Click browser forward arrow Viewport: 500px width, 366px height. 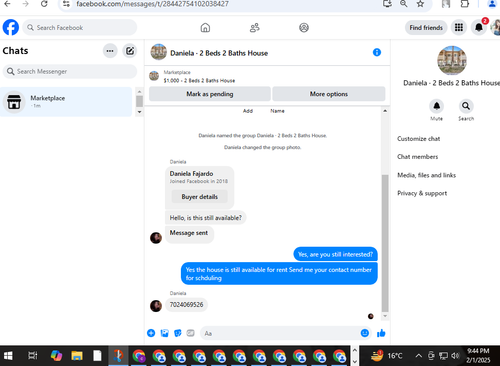[x=26, y=4]
